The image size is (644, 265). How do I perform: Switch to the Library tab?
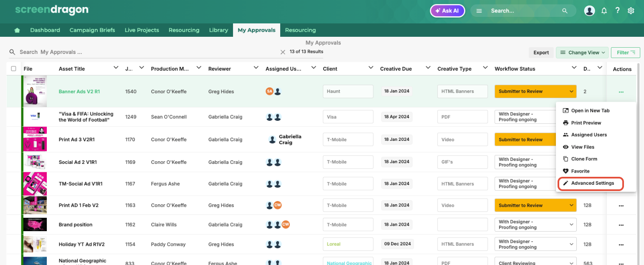(x=218, y=30)
